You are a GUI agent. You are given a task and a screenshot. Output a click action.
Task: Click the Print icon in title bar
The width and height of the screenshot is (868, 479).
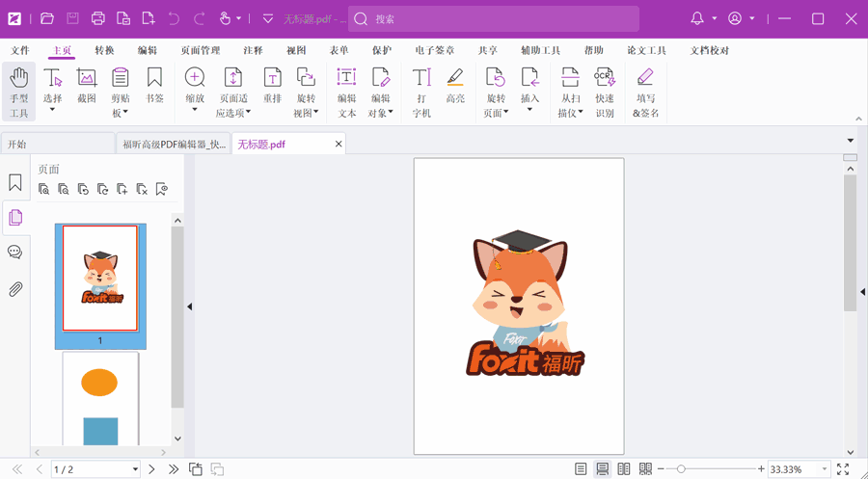[x=98, y=19]
